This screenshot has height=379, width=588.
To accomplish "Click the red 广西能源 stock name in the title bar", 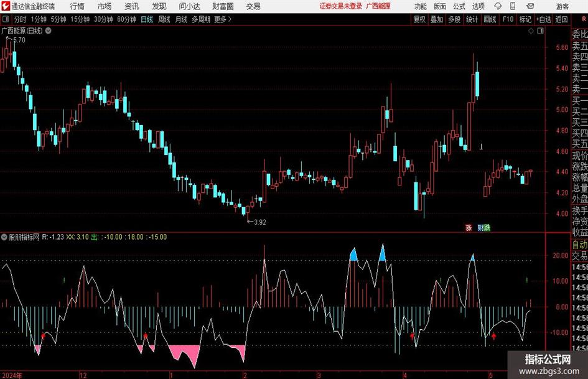I will [378, 6].
